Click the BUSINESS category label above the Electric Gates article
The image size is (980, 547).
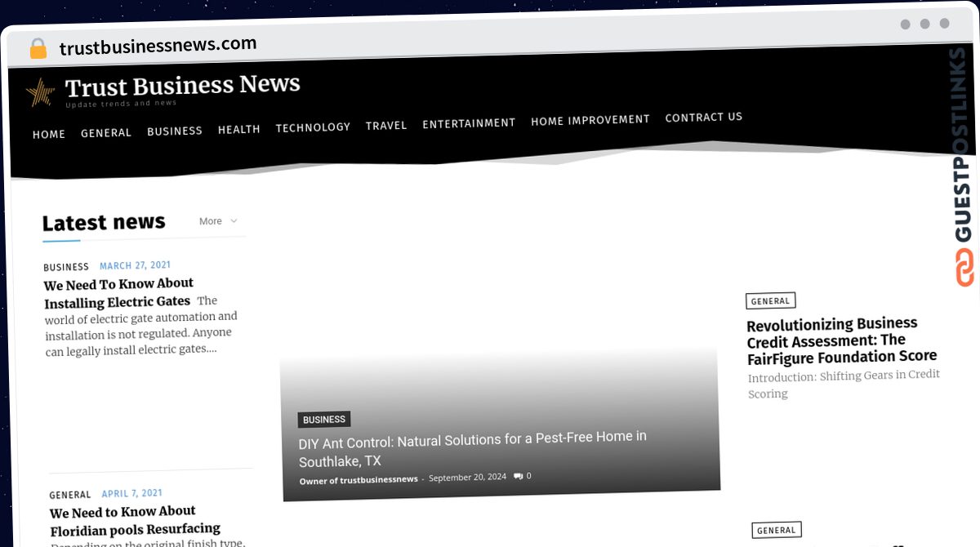(66, 267)
